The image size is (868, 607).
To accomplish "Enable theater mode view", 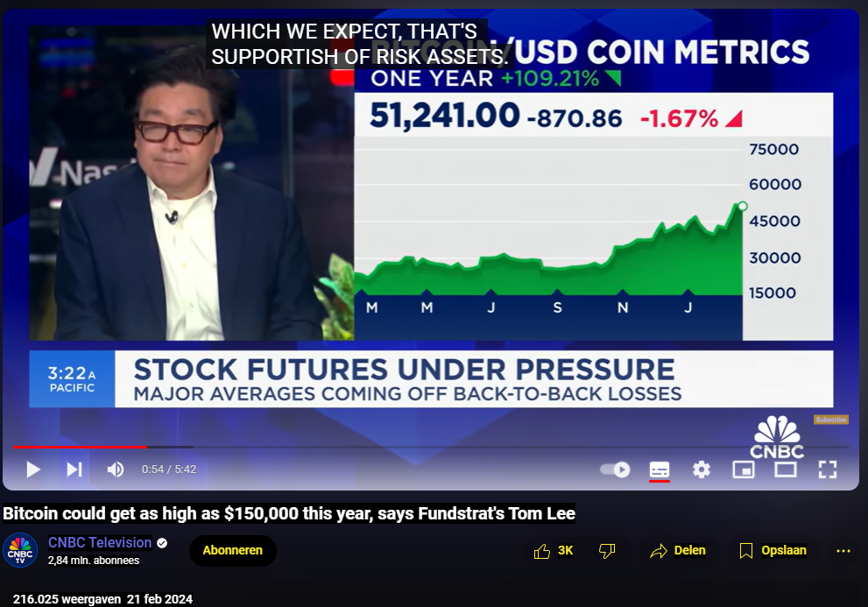I will pyautogui.click(x=786, y=469).
